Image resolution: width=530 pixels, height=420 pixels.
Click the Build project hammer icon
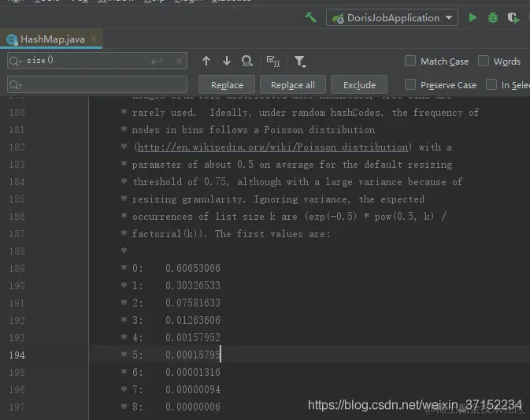pos(310,17)
